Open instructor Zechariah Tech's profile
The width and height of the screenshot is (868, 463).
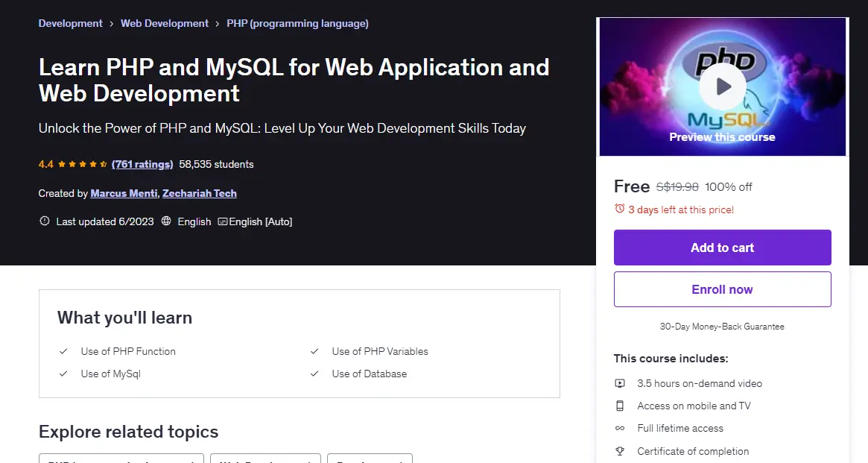pyautogui.click(x=199, y=193)
